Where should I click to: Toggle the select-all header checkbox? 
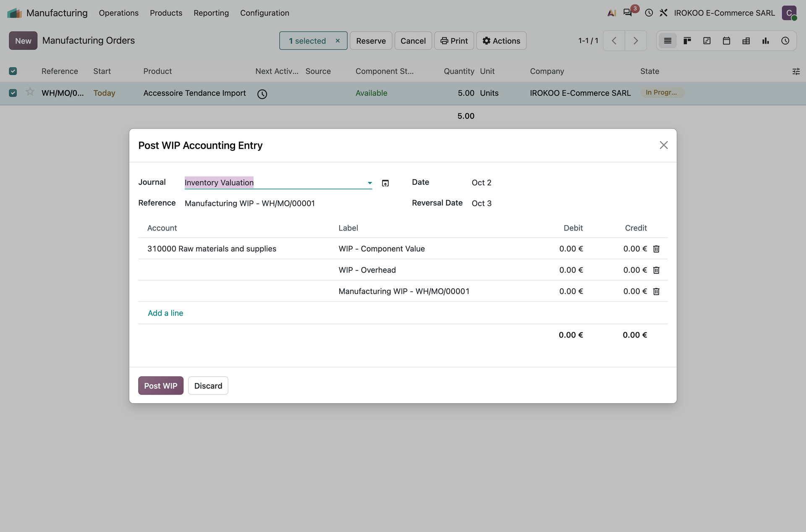pyautogui.click(x=13, y=71)
